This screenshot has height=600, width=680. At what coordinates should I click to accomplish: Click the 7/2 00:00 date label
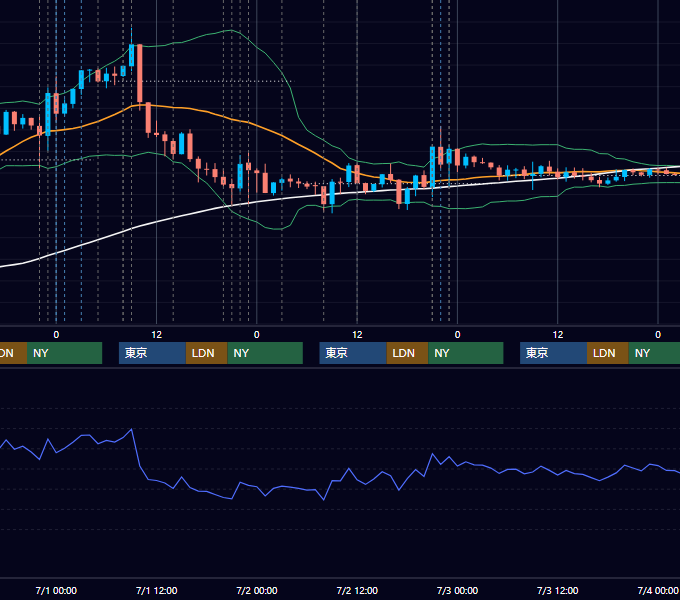tap(257, 590)
